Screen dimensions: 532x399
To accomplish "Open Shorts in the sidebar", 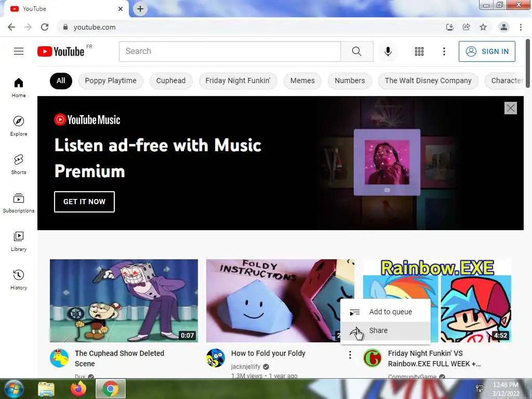I will [x=19, y=165].
